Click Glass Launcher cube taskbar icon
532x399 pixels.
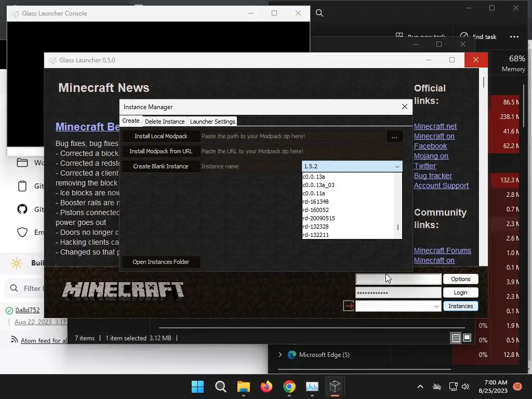335,387
